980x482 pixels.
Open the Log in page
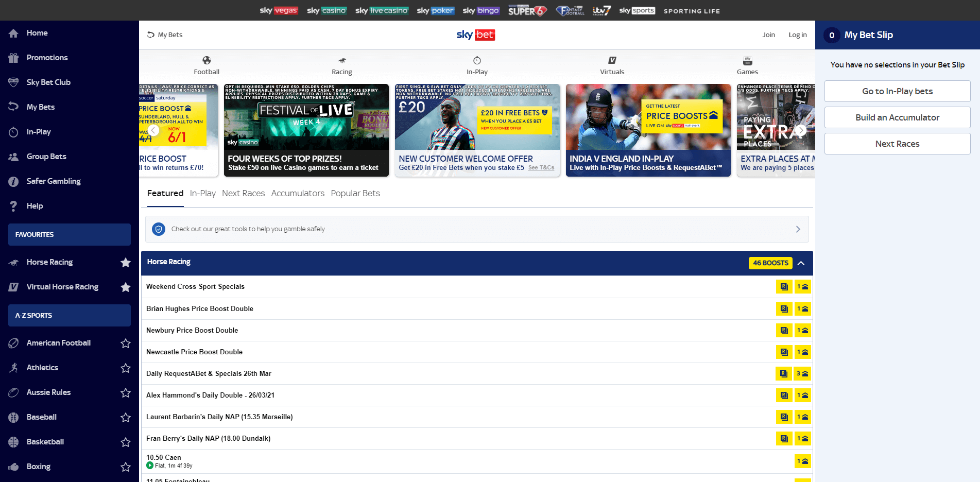tap(797, 35)
